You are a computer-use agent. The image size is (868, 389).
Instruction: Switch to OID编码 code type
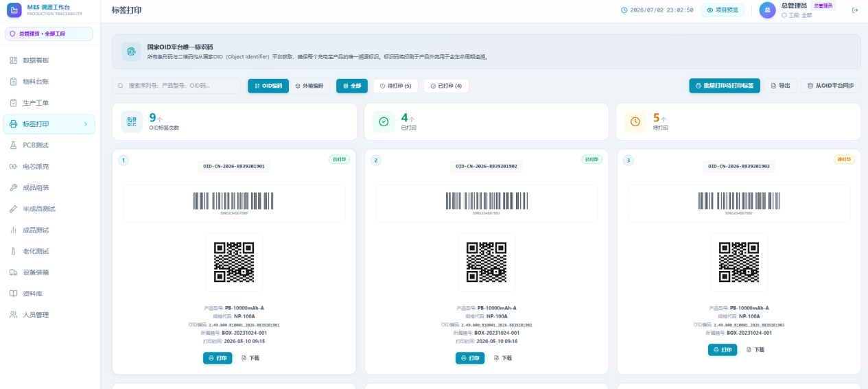(268, 86)
